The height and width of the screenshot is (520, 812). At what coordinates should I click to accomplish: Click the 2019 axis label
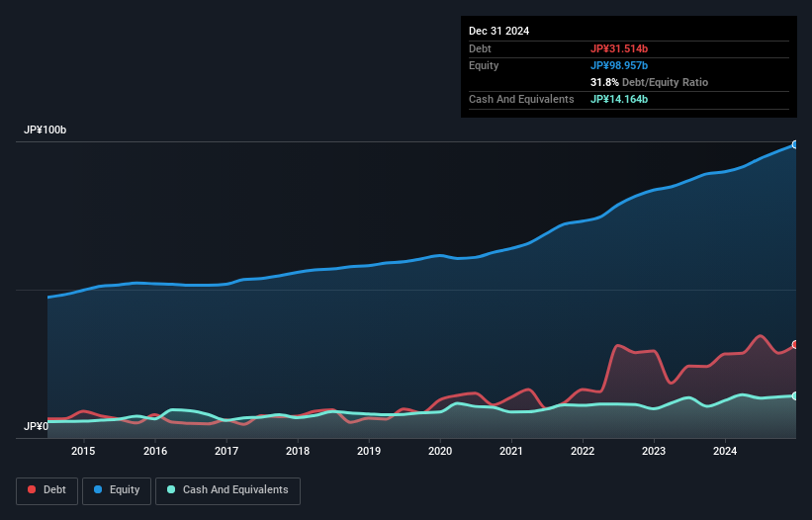point(369,451)
